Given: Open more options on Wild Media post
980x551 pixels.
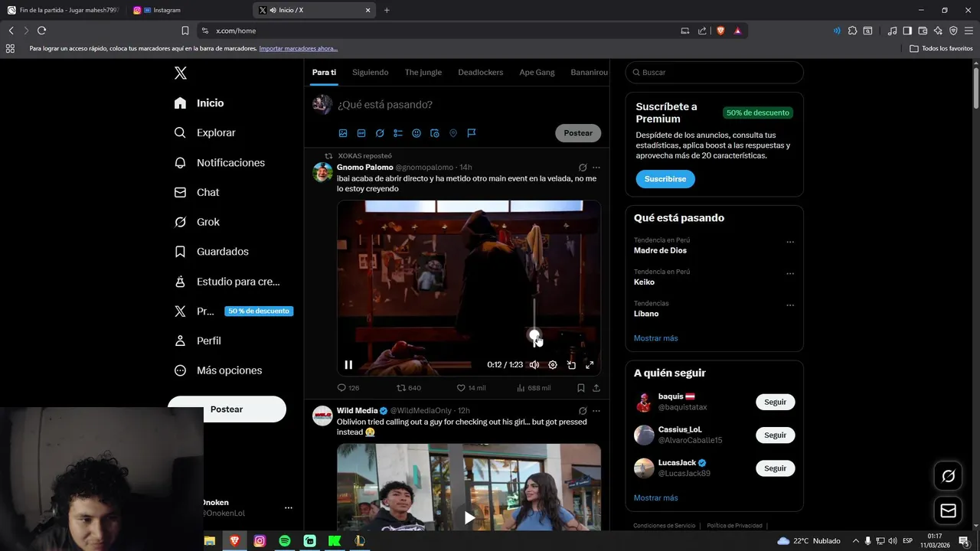Looking at the screenshot, I should tap(596, 411).
